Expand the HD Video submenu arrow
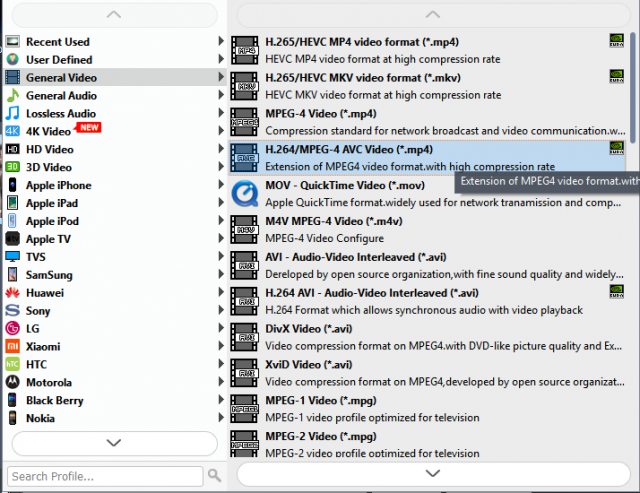 coord(221,149)
